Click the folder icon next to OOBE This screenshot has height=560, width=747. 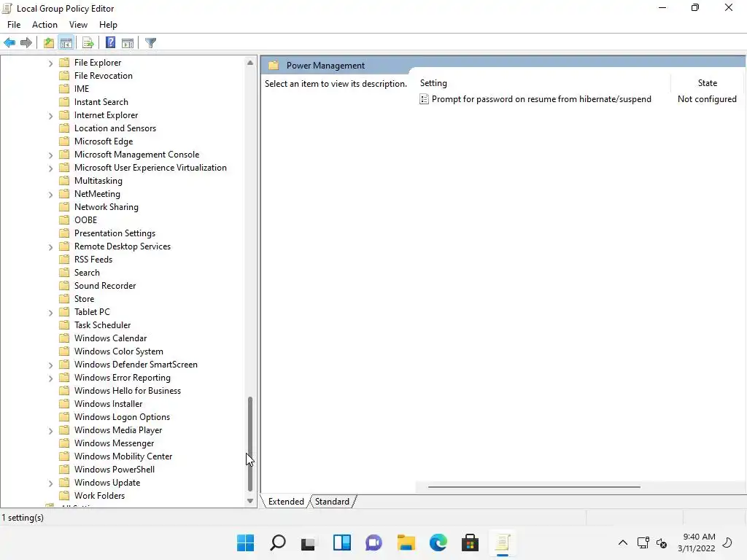point(64,220)
